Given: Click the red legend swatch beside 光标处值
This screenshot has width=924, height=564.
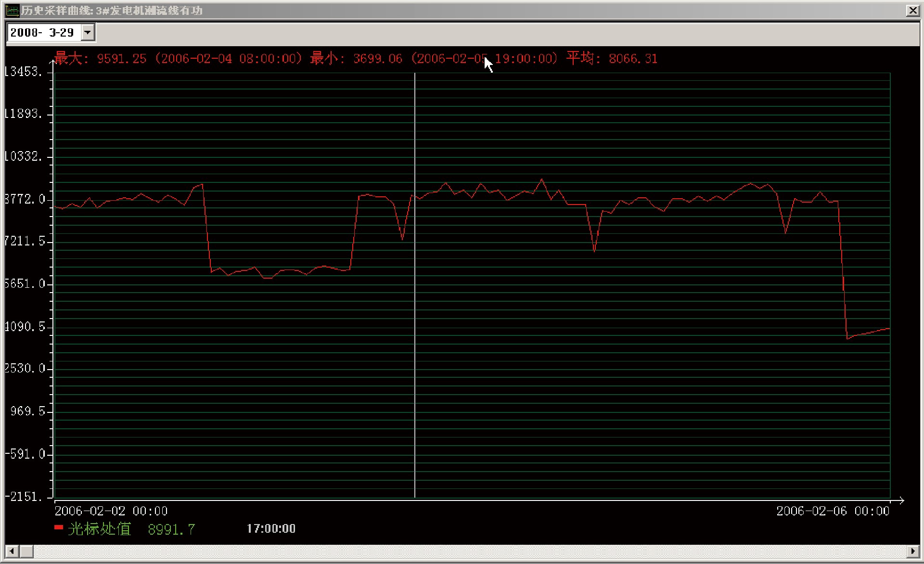Looking at the screenshot, I should (59, 528).
